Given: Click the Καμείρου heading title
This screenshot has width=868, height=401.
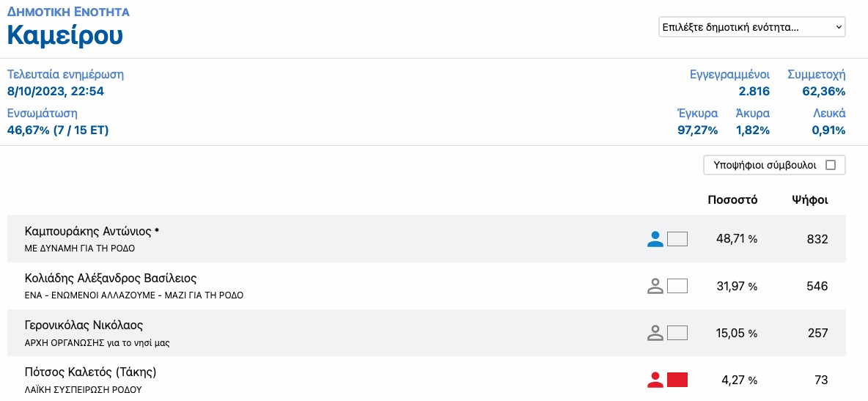Looking at the screenshot, I should click(x=65, y=35).
